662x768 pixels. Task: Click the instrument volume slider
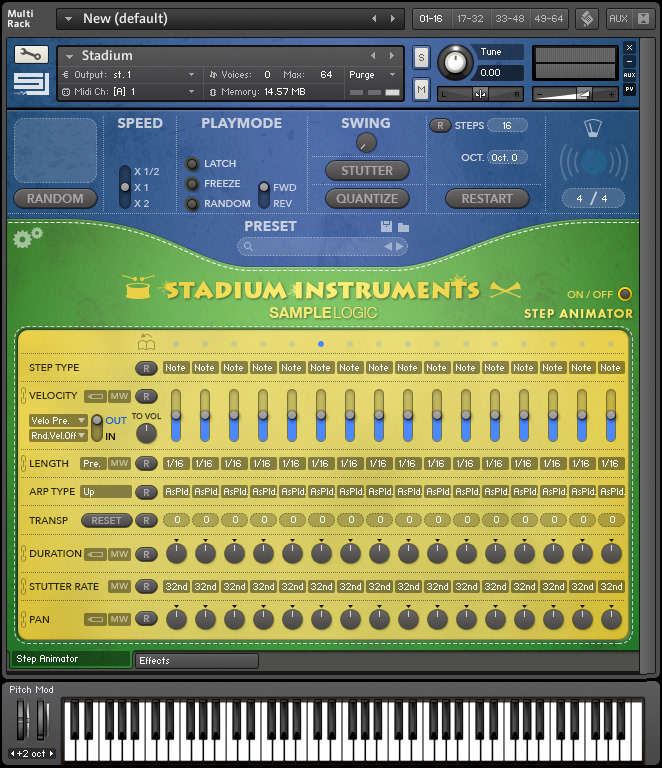pyautogui.click(x=575, y=94)
